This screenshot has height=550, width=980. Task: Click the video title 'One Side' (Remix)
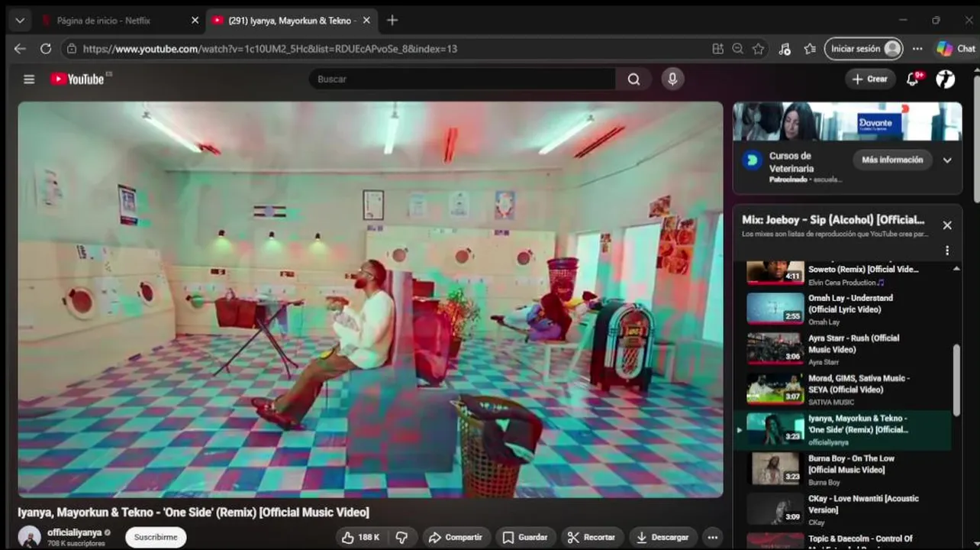(194, 512)
